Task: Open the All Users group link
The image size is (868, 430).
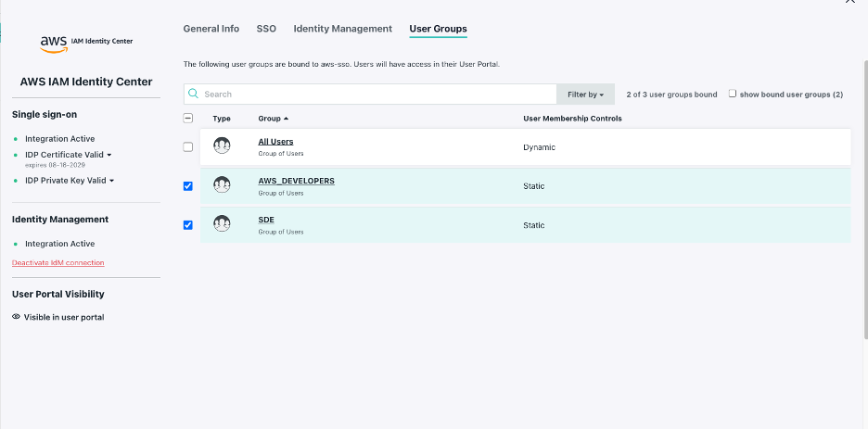Action: tap(275, 142)
